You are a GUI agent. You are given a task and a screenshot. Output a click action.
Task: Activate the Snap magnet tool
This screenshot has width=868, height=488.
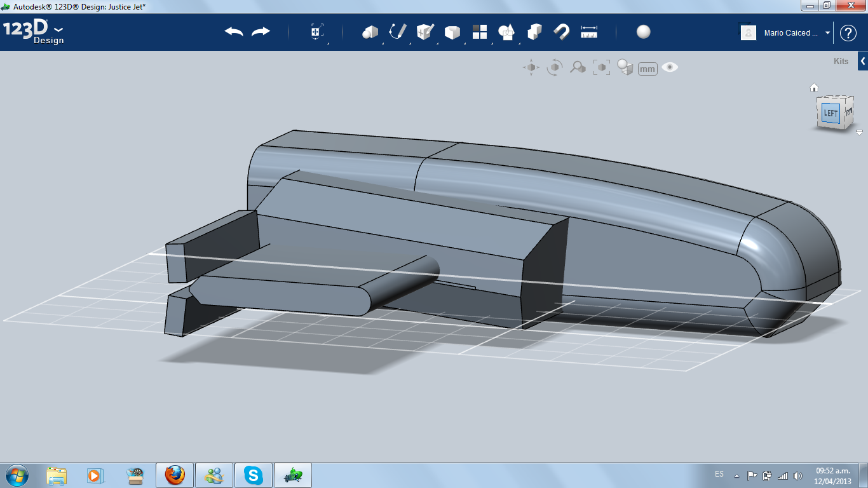(562, 32)
